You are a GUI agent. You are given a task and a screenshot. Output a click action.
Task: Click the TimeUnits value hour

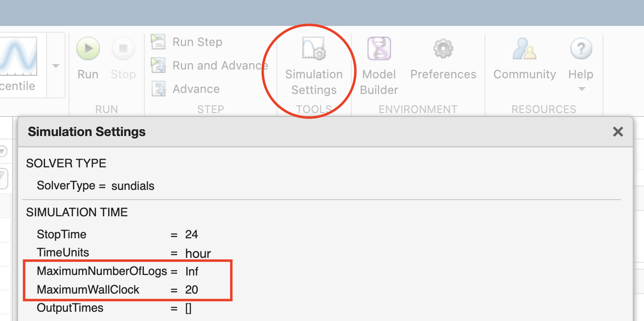[198, 253]
